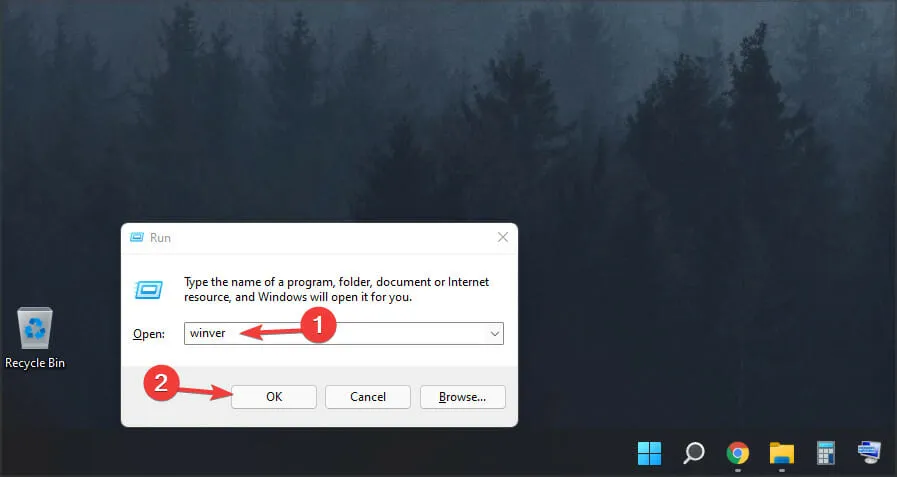Close the Run dialog with X
The height and width of the screenshot is (477, 897).
pos(502,238)
